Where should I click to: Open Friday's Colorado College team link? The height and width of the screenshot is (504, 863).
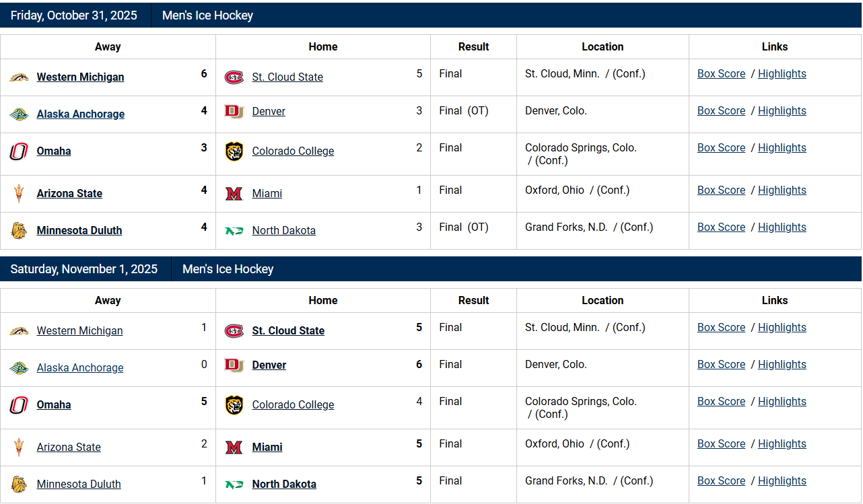pyautogui.click(x=293, y=151)
